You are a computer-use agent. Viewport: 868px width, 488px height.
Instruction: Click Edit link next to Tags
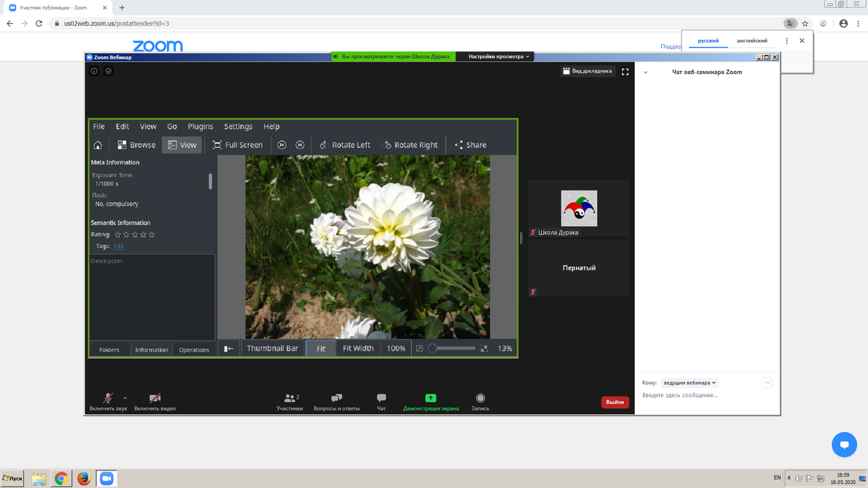119,247
